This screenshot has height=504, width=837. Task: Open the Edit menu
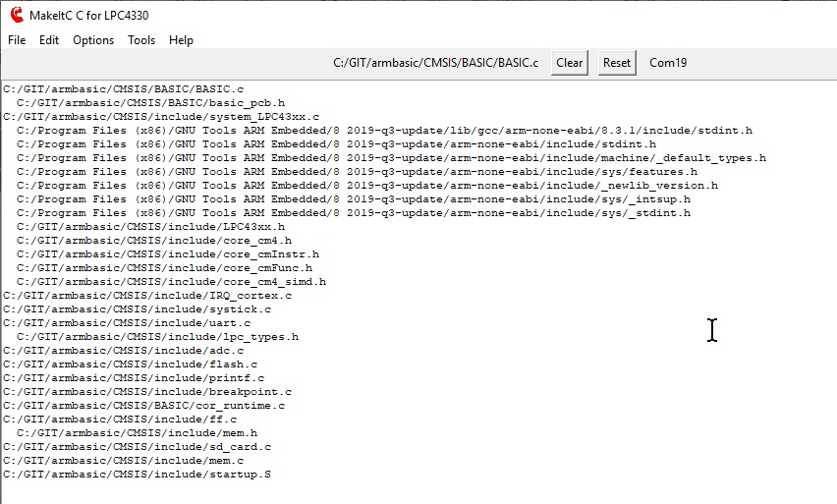tap(49, 40)
